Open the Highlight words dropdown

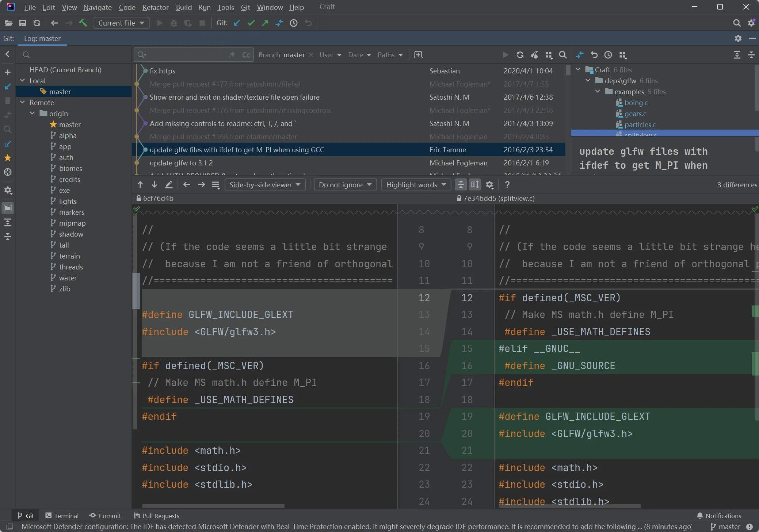pyautogui.click(x=416, y=185)
